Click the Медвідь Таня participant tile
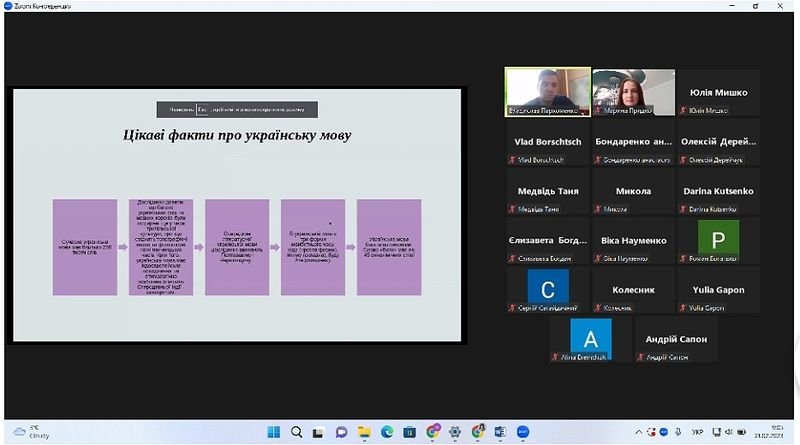Viewport: 800px width, 445px height. (x=546, y=191)
